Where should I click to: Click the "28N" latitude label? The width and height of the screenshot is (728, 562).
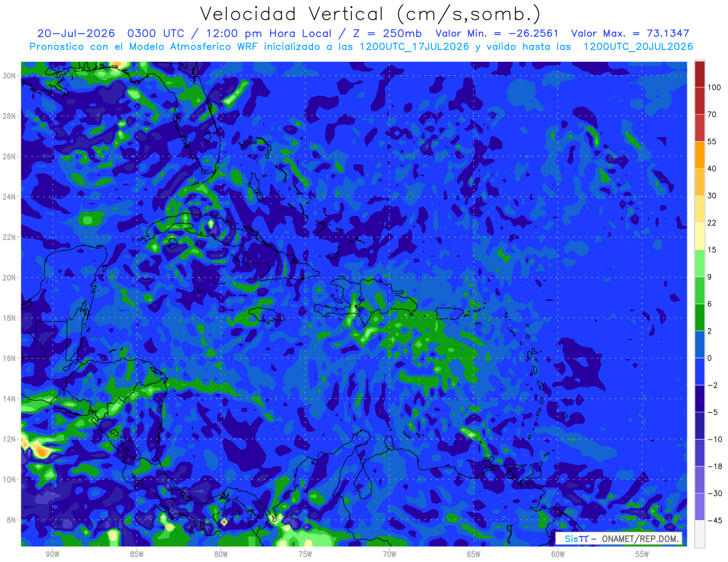coord(9,116)
